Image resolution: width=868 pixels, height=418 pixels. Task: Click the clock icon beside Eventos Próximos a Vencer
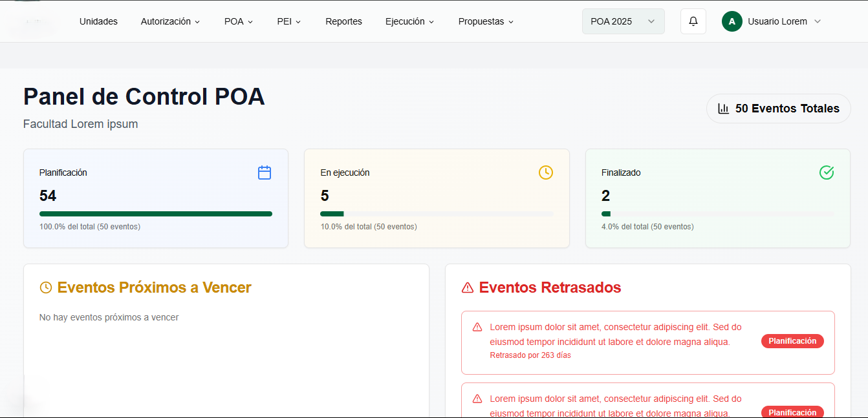click(x=45, y=287)
